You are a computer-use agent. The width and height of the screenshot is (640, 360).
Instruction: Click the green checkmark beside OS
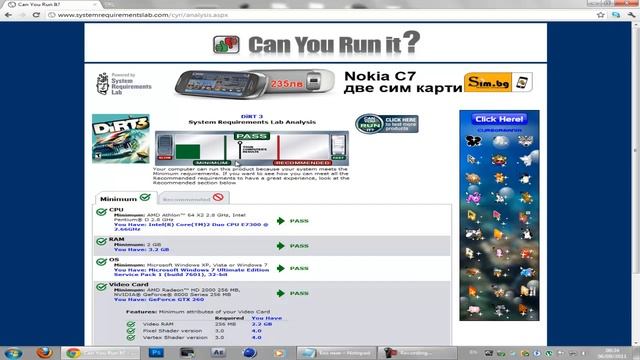click(101, 262)
